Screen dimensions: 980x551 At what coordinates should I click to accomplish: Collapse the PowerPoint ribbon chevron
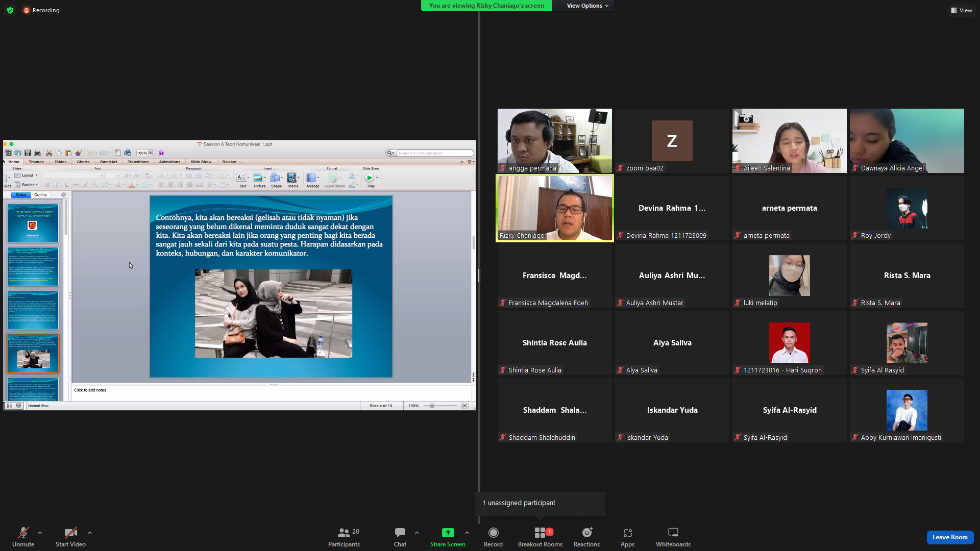pos(461,162)
